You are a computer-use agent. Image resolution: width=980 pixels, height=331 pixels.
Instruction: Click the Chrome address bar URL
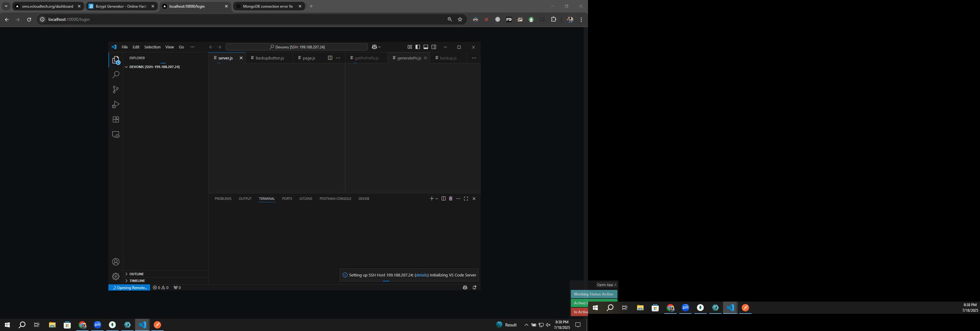[69, 19]
